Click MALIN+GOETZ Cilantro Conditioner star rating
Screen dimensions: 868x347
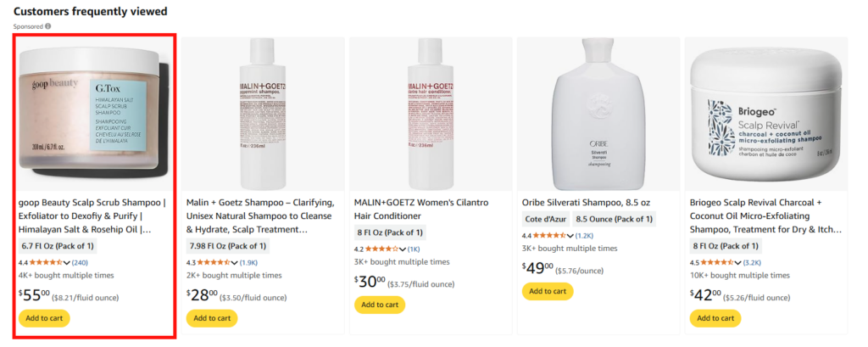click(x=382, y=249)
